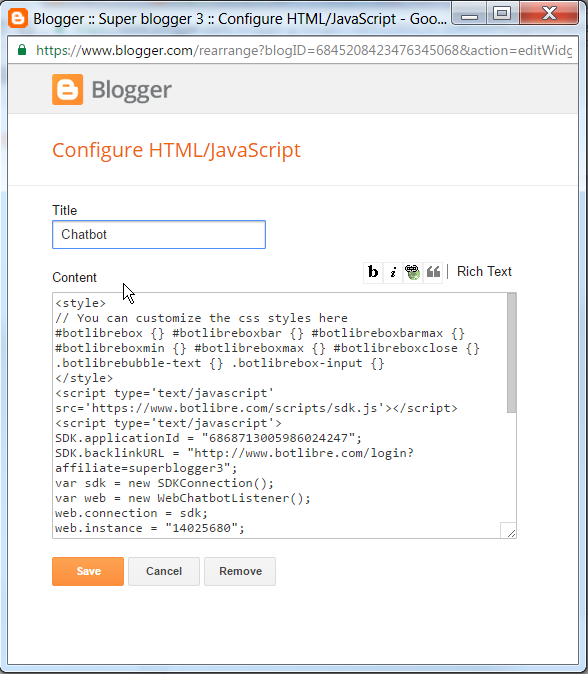Minimize the browser window
Viewport: 588px width, 674px height.
tap(469, 15)
